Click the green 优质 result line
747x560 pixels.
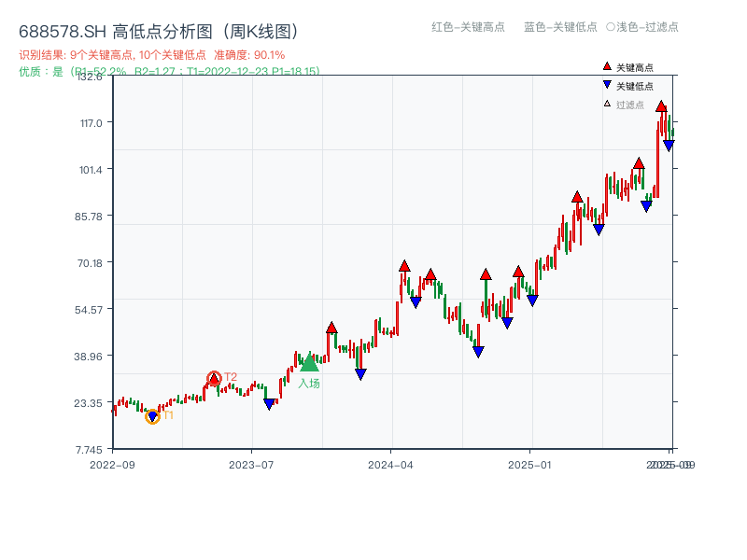pos(169,72)
